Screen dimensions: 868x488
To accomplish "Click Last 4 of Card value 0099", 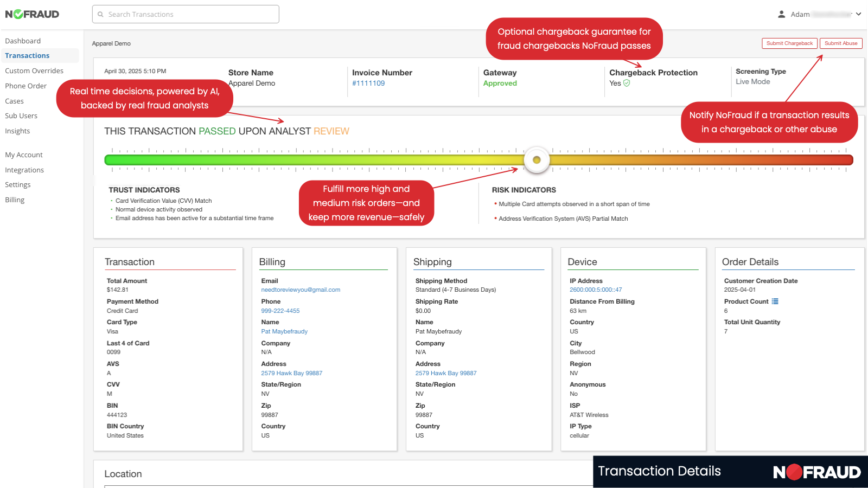I will click(x=113, y=352).
